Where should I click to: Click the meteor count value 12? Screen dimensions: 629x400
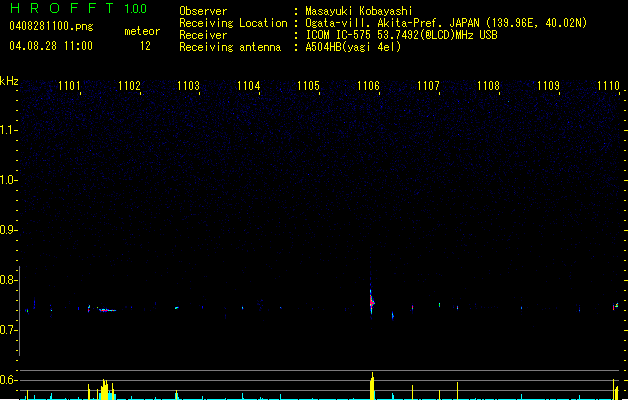145,46
